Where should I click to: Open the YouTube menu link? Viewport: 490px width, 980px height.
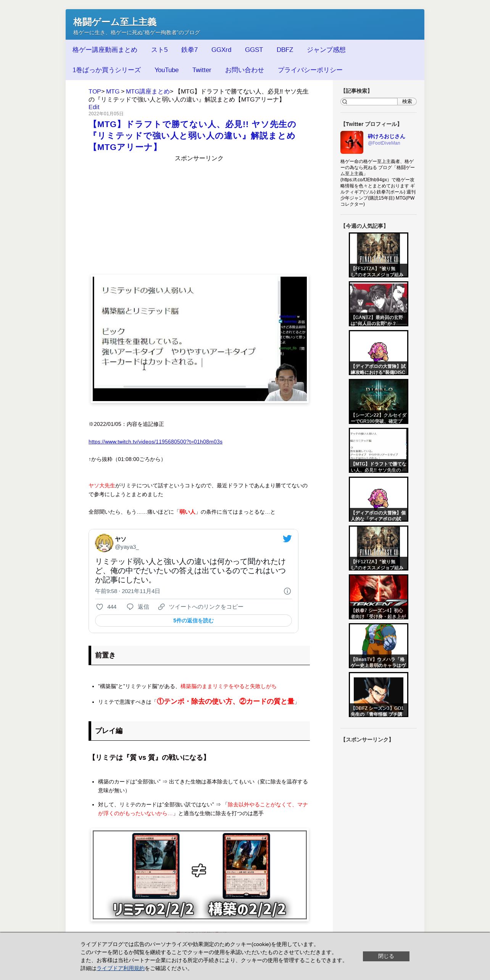click(x=166, y=70)
